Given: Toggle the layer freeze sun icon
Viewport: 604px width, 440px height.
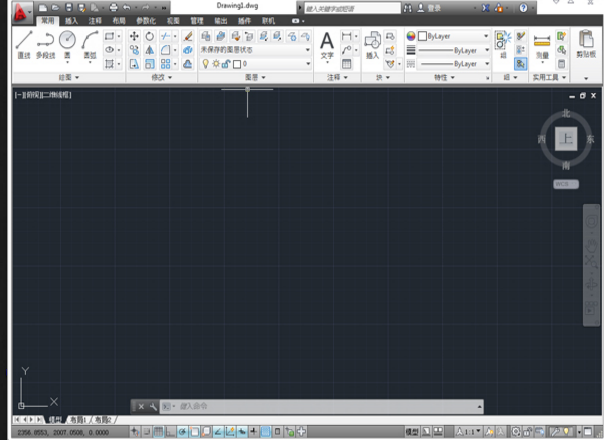Looking at the screenshot, I should point(216,63).
